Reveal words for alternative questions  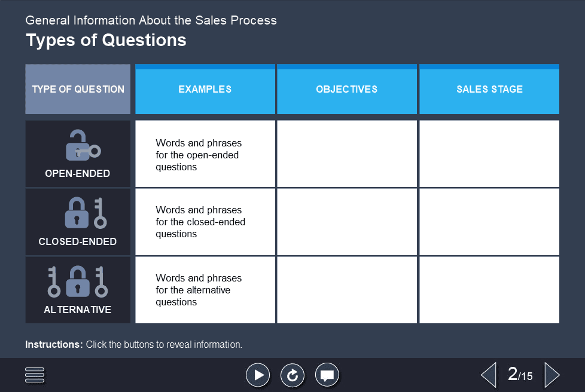205,289
